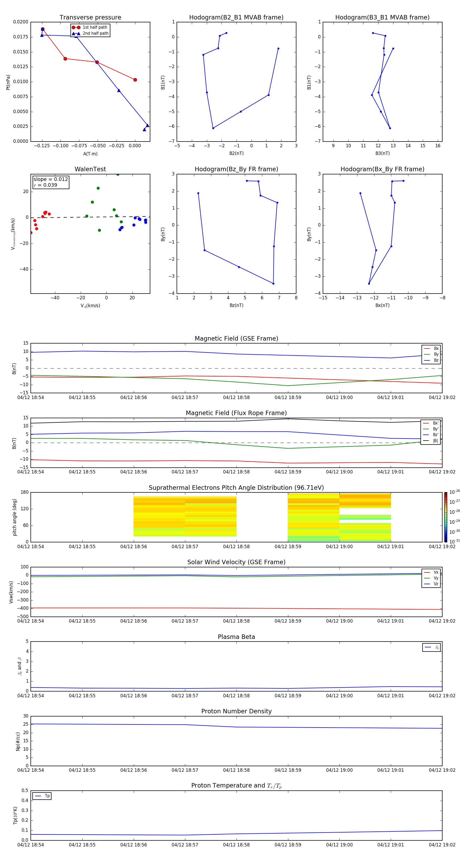Image resolution: width=473 pixels, height=868 pixels.
Task: Click the 'Hodogram(B2_B1 MVAB frame)' title
Action: tap(236, 18)
